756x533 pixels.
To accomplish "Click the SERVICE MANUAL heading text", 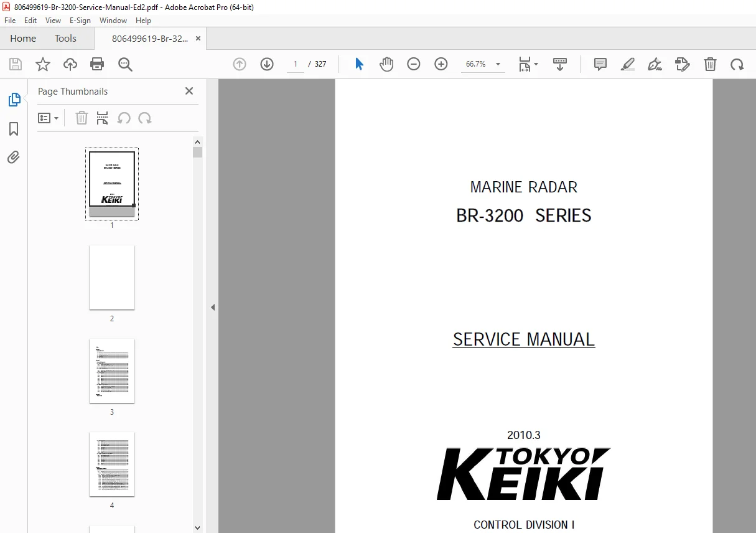I will click(524, 339).
